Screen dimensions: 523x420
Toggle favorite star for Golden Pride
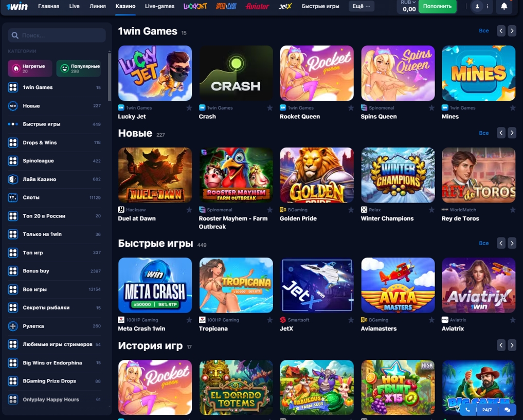tap(351, 210)
